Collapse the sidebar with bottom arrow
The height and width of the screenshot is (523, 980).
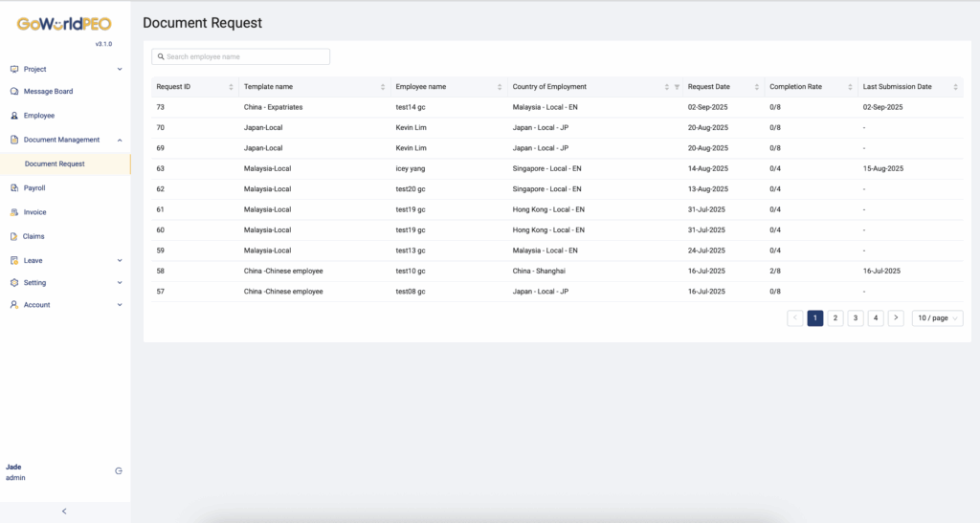64,512
